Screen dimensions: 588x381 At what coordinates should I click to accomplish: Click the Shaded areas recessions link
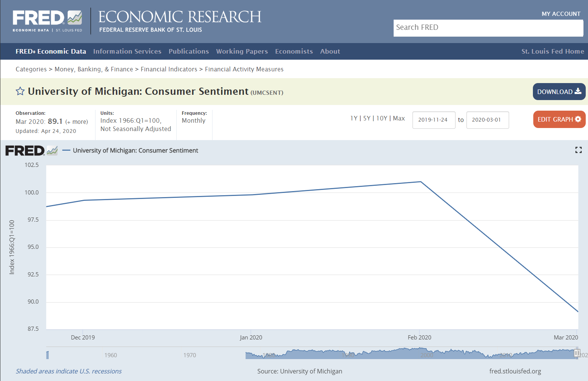68,371
